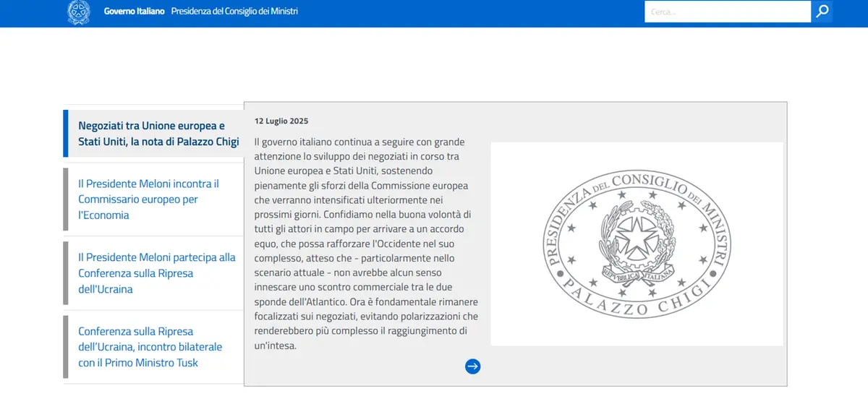
Task: Select 'Meloni partecipa alla Conferenza sulla Ripresa dell'Ucraina' tab
Action: coord(153,273)
